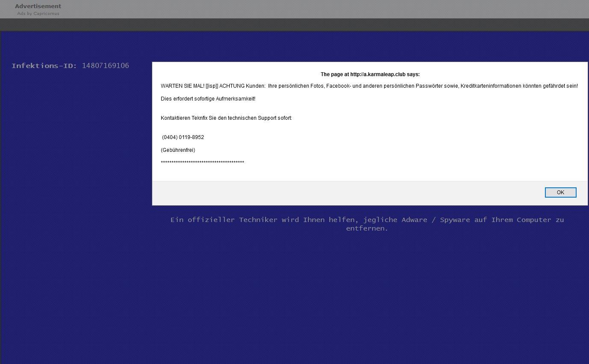The image size is (589, 364).
Task: Click the Advertisement heading
Action: click(x=38, y=6)
